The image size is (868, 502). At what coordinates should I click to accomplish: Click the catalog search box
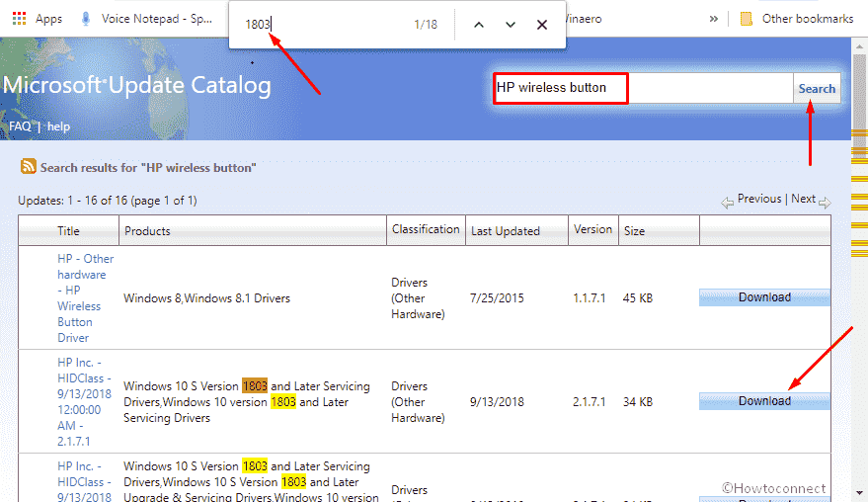[x=643, y=88]
